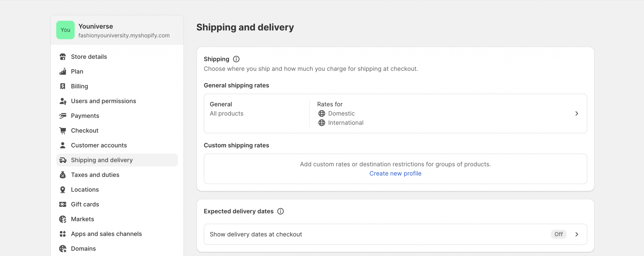Click the Checkout cart icon
Screen dimensions: 644x256
point(63,131)
